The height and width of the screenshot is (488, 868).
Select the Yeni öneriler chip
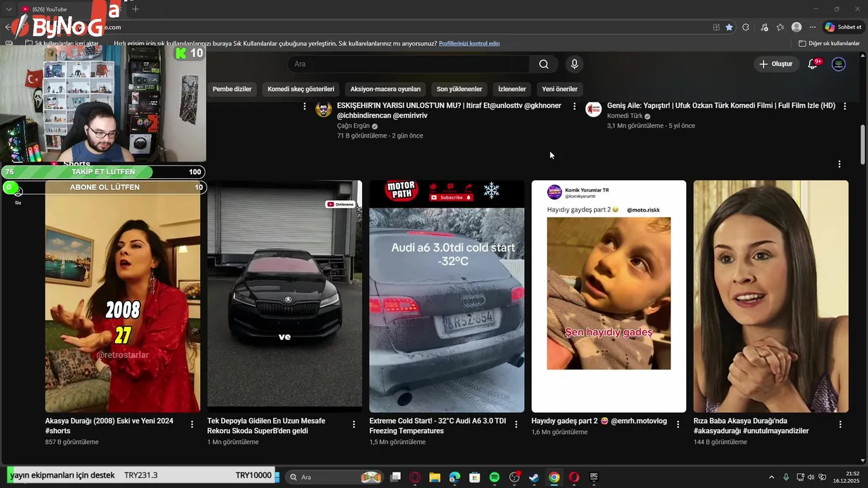(559, 89)
